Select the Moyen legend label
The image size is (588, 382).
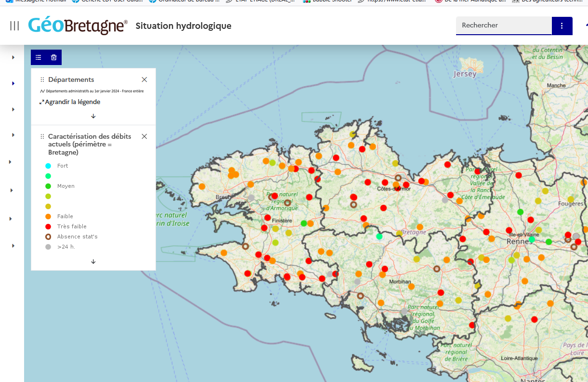[66, 186]
